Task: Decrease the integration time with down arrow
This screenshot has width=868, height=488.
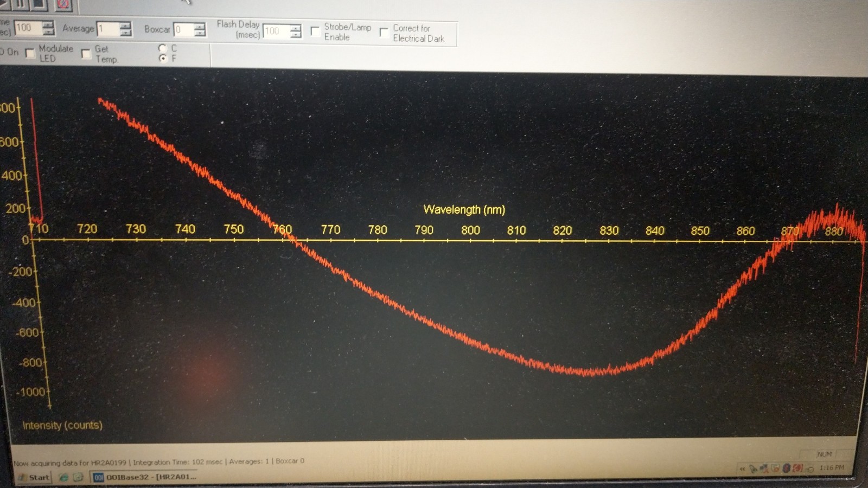Action: pos(48,31)
